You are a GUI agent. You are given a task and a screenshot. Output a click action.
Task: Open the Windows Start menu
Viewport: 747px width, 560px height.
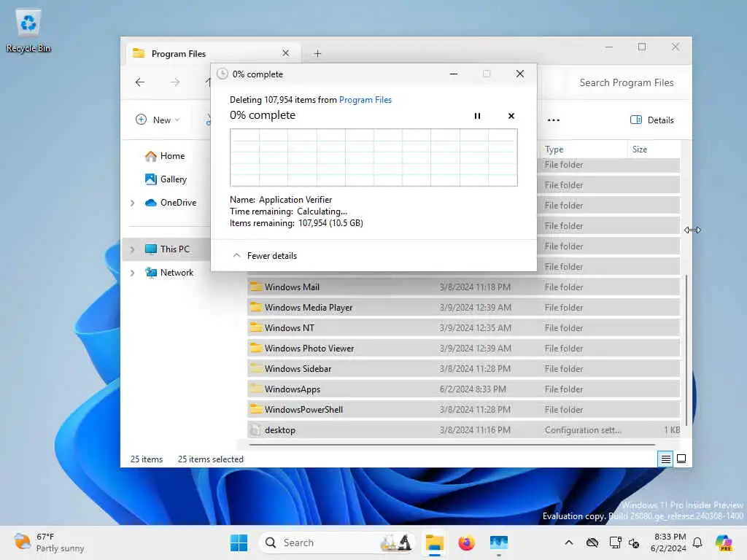click(x=239, y=542)
